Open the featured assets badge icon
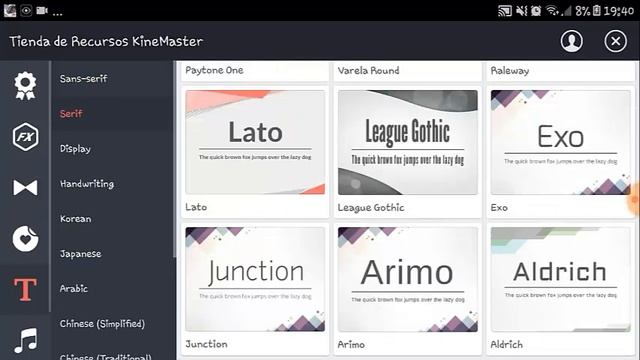The height and width of the screenshot is (360, 640). tap(25, 85)
